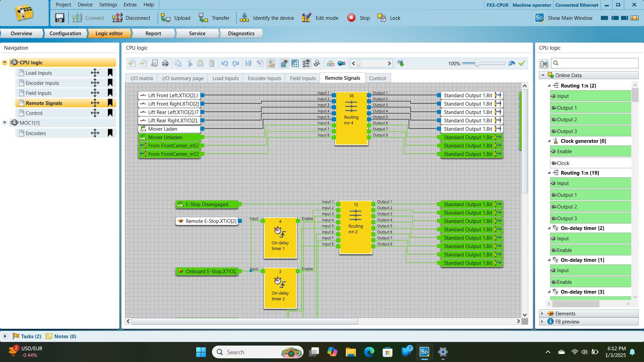Viewport: 644px width, 362px height.
Task: Disconnect from the device
Action: click(131, 18)
